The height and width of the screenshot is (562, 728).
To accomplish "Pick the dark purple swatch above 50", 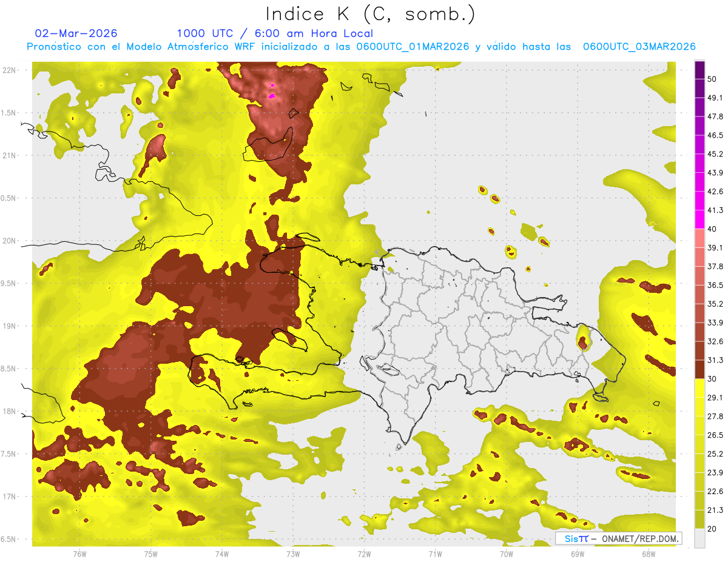I will pos(699,70).
